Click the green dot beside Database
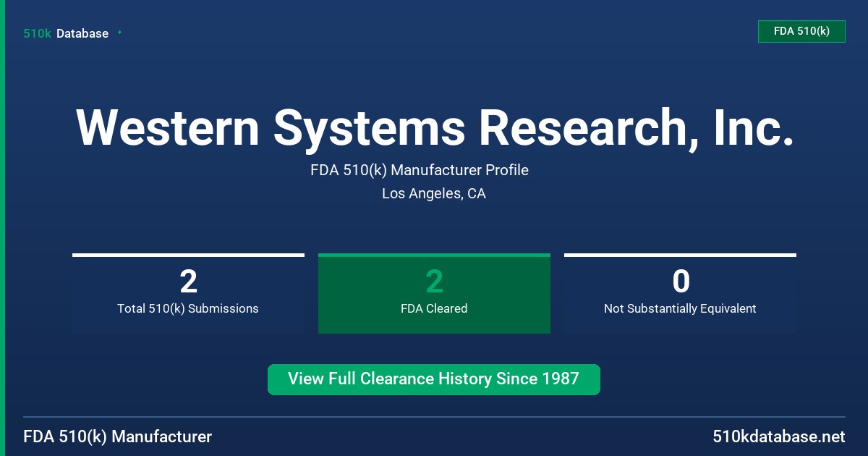Viewport: 868px width, 456px height. coord(119,33)
